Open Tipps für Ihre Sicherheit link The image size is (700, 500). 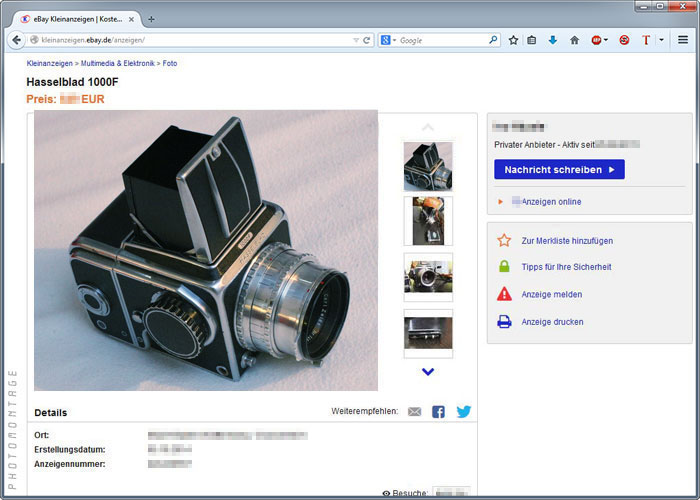coord(566,267)
